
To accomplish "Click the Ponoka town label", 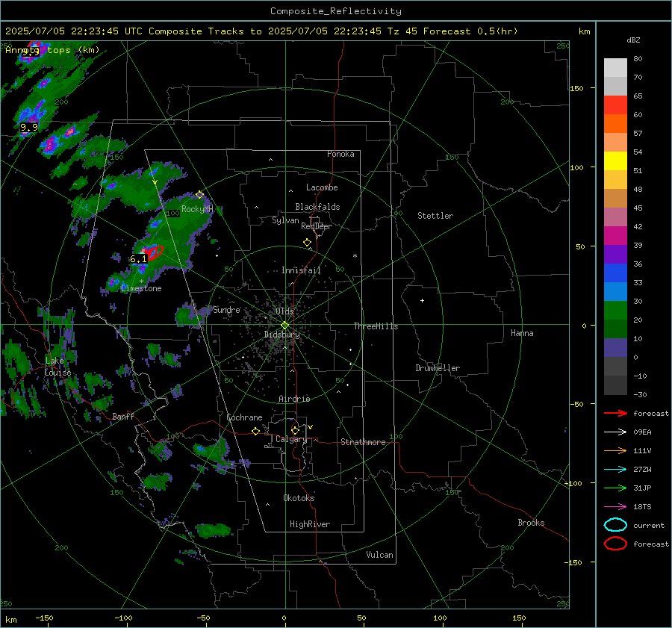I will point(340,154).
